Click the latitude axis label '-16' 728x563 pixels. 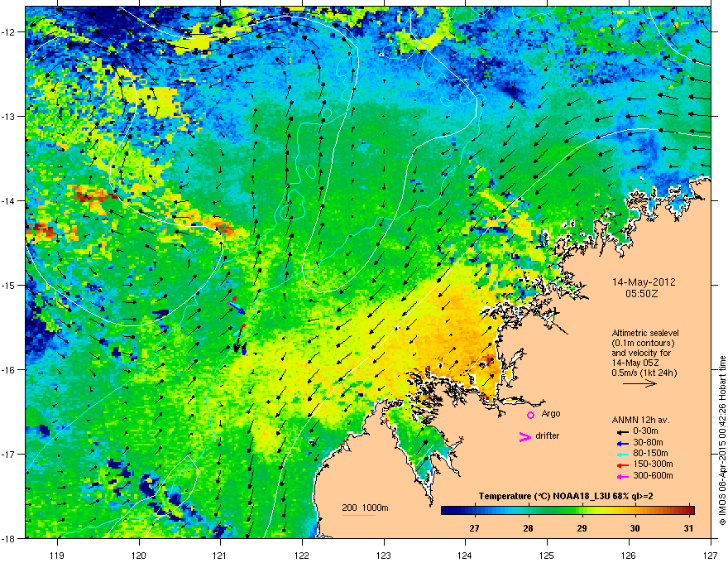point(9,370)
